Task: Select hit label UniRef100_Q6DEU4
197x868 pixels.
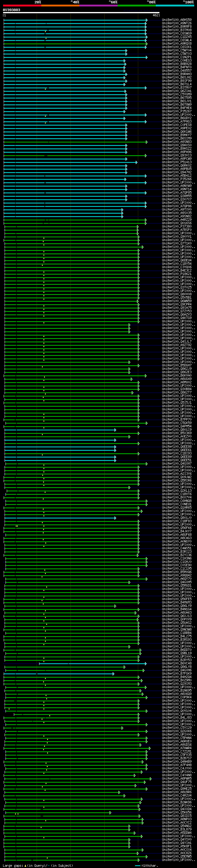Action: (177, 260)
